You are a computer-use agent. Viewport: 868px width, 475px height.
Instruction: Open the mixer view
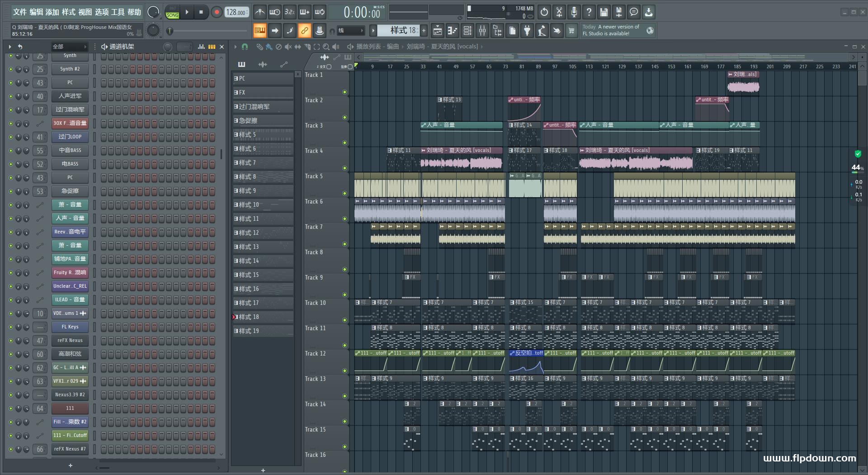[482, 31]
